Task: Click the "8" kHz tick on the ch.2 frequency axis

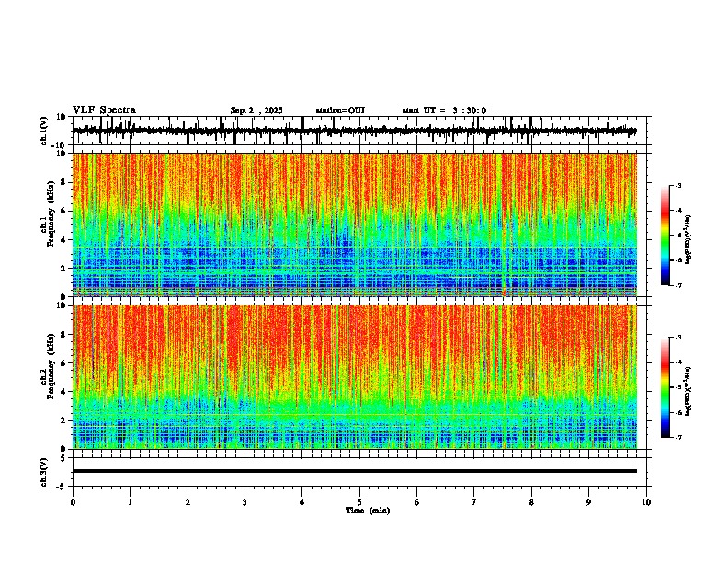Action: pyautogui.click(x=63, y=335)
